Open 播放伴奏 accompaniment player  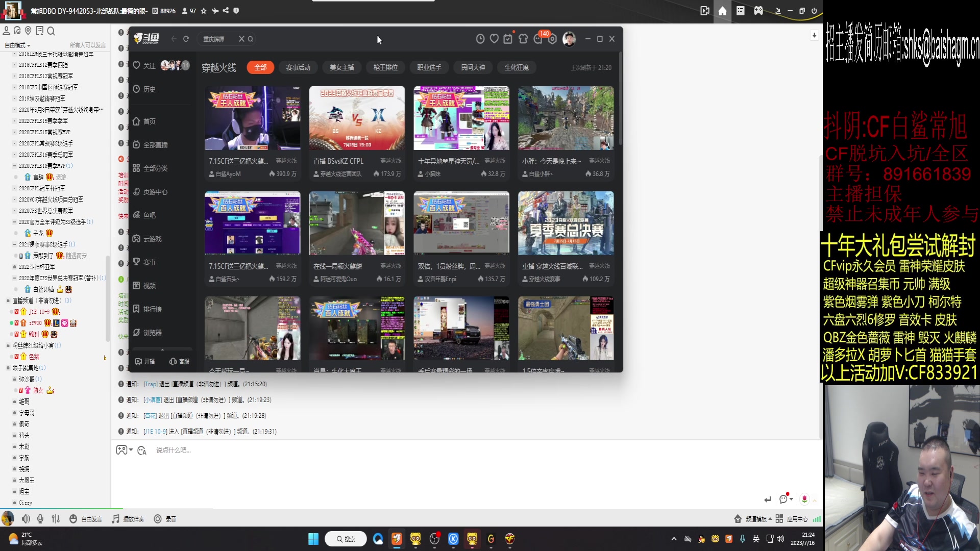(128, 519)
